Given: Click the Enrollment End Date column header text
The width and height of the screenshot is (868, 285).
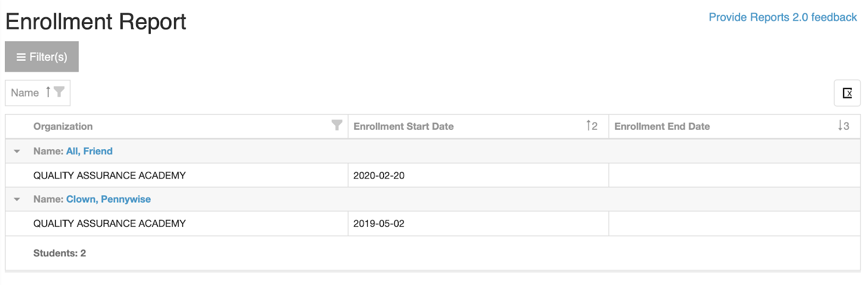Looking at the screenshot, I should (x=662, y=126).
